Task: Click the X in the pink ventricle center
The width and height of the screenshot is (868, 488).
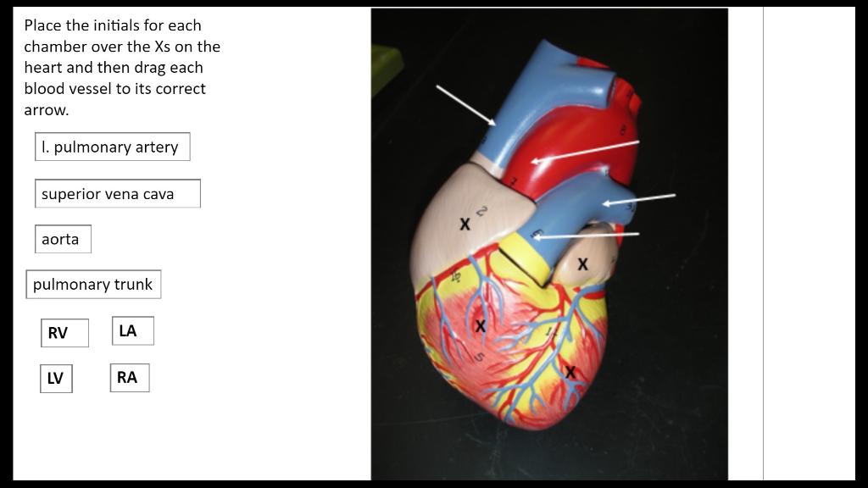Action: [x=480, y=326]
